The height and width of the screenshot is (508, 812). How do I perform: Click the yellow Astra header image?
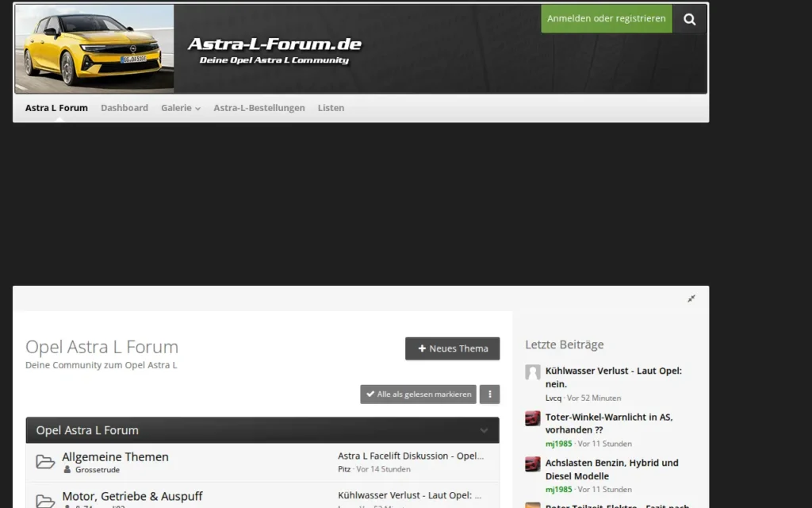pyautogui.click(x=95, y=48)
